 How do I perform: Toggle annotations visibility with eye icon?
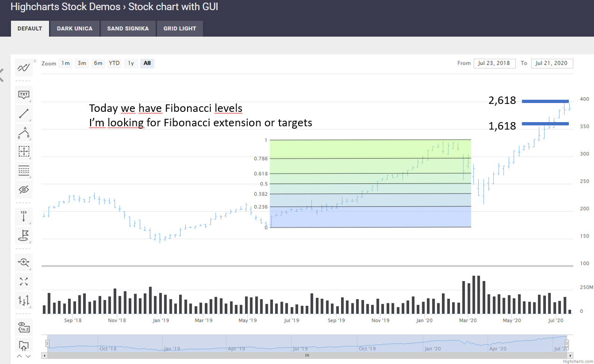[24, 189]
